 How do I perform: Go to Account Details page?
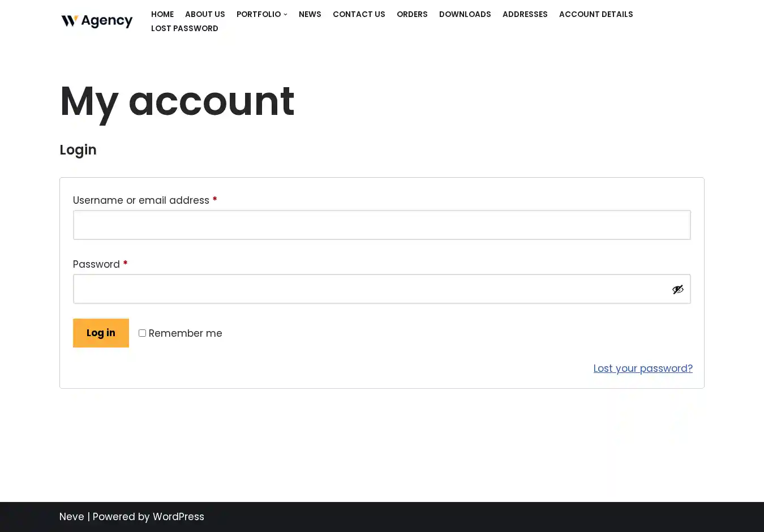coord(595,14)
